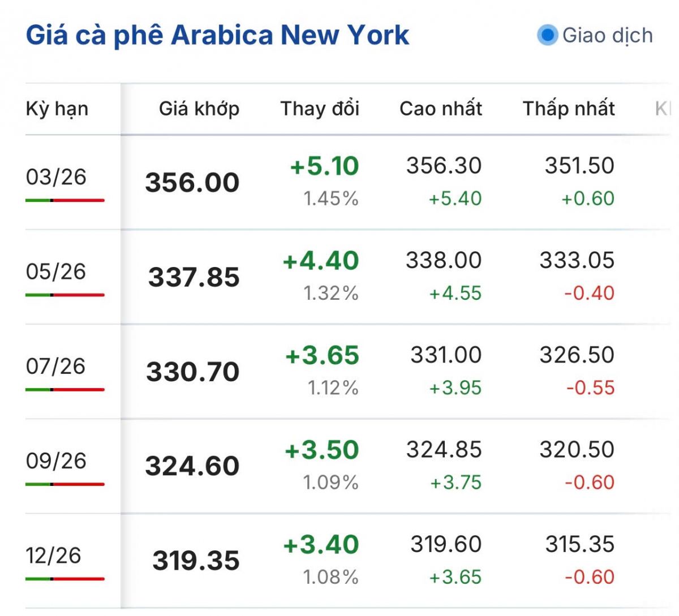Image resolution: width=679 pixels, height=616 pixels.
Task: Click the +3.65 change value for 07/26
Action: [323, 355]
